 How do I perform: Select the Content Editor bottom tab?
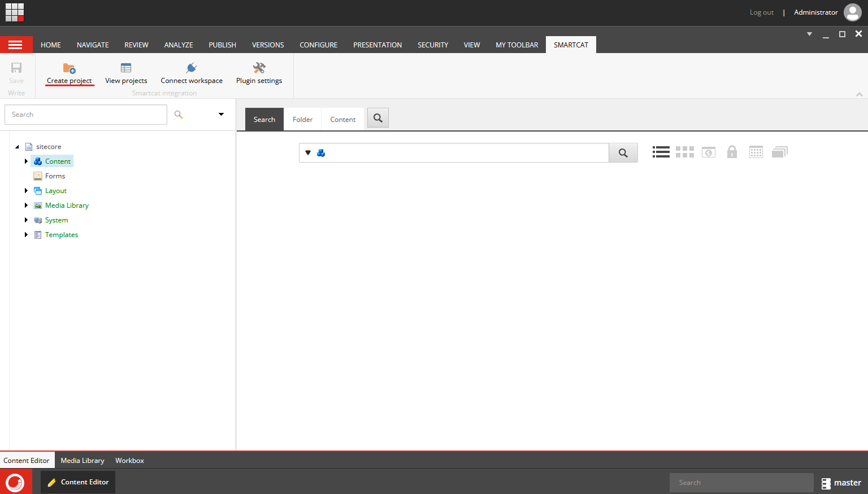27,461
